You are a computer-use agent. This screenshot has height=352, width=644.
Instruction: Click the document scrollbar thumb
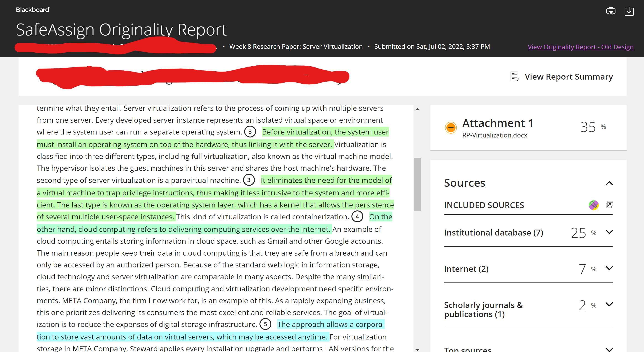click(x=417, y=184)
